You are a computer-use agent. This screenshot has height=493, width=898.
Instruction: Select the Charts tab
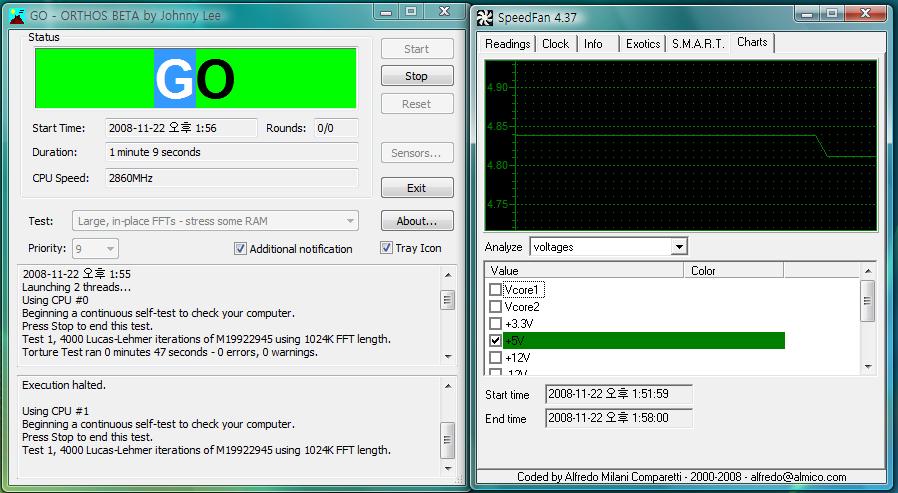(752, 42)
